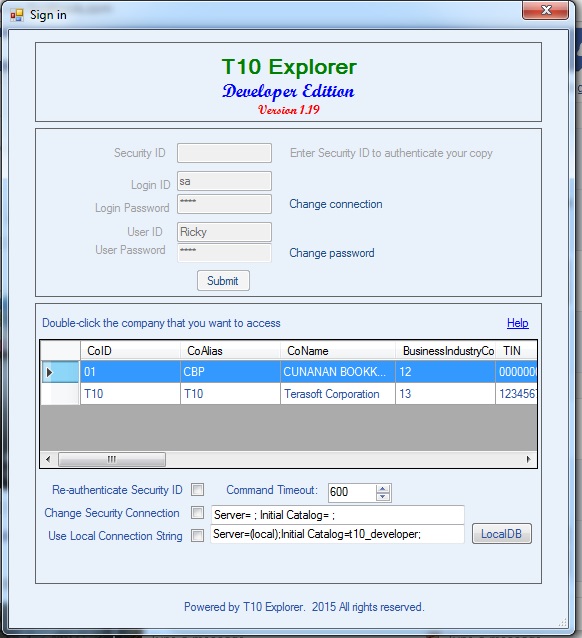Toggle Use Local Connection String checkbox
Viewport: 582px width, 638px height.
click(x=197, y=535)
